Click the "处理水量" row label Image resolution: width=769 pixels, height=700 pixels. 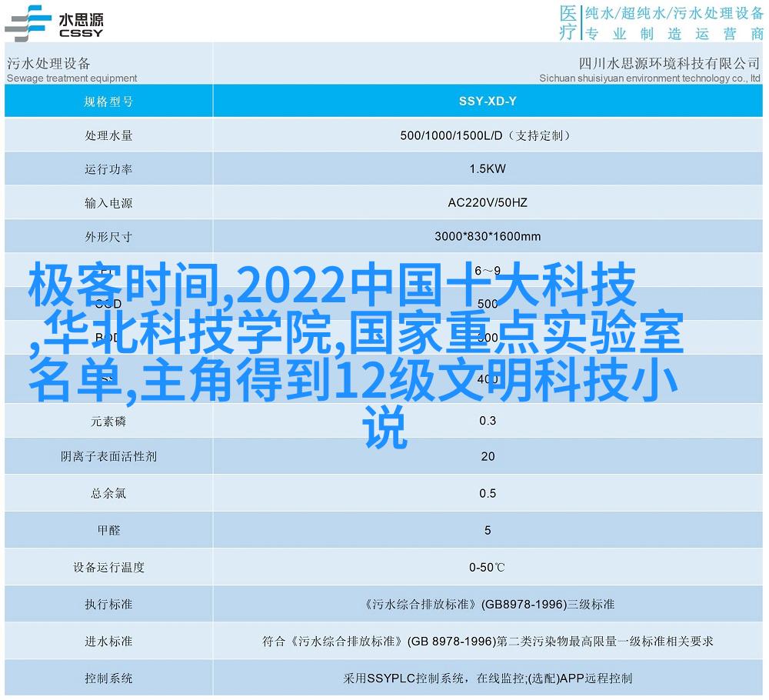tap(108, 135)
